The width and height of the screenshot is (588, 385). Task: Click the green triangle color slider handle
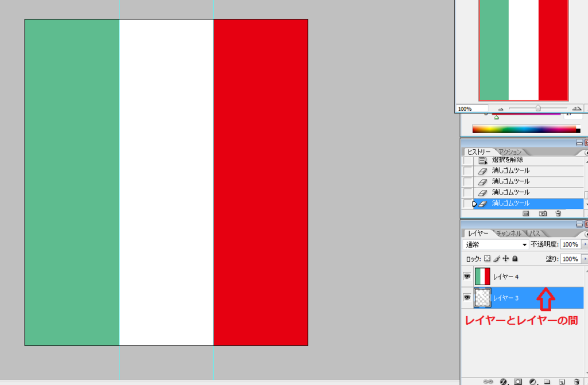[x=497, y=118]
